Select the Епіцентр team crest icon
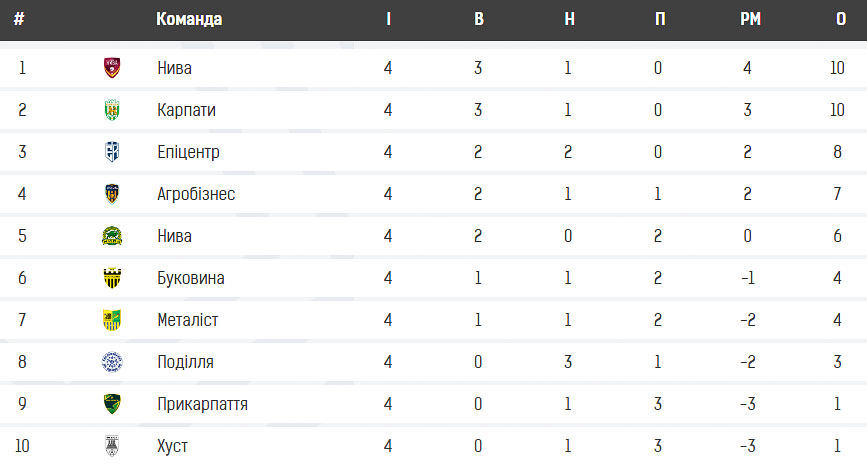 point(112,152)
